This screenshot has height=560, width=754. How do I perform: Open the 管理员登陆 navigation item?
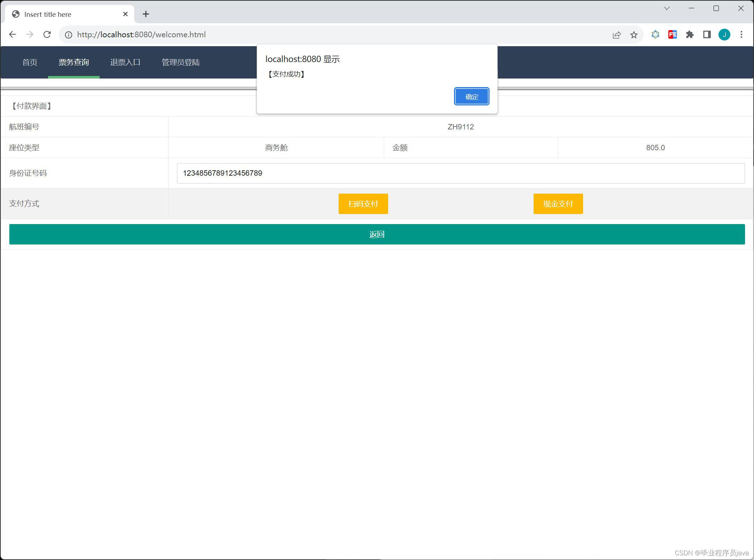click(x=181, y=62)
